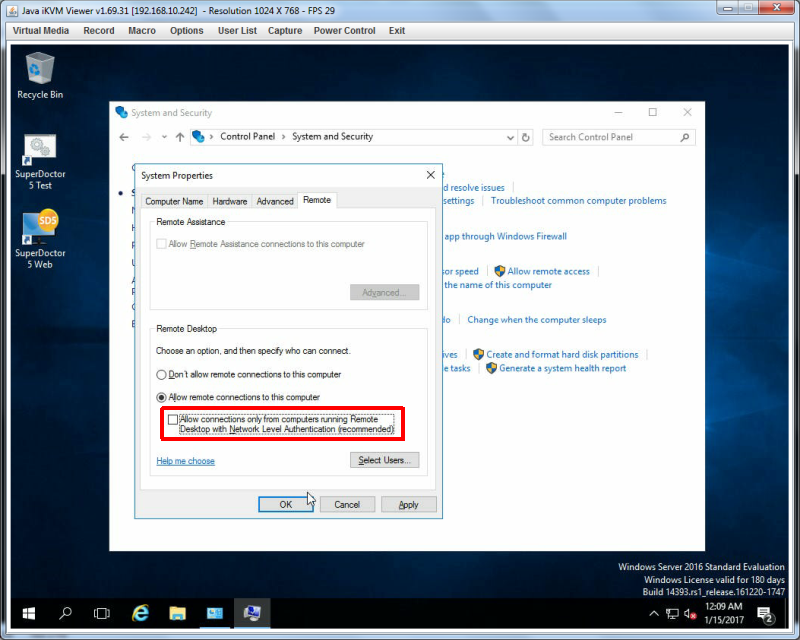Open recent locations dropdown arrow

point(164,137)
